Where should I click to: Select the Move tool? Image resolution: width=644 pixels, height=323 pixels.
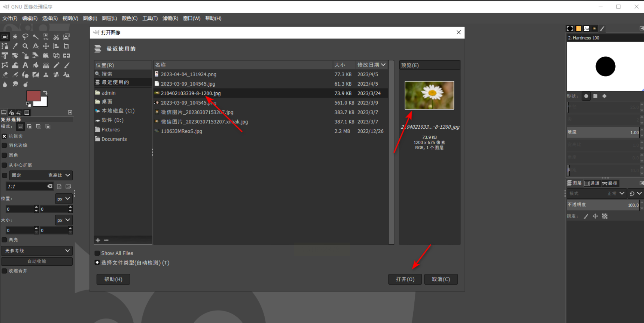click(46, 46)
